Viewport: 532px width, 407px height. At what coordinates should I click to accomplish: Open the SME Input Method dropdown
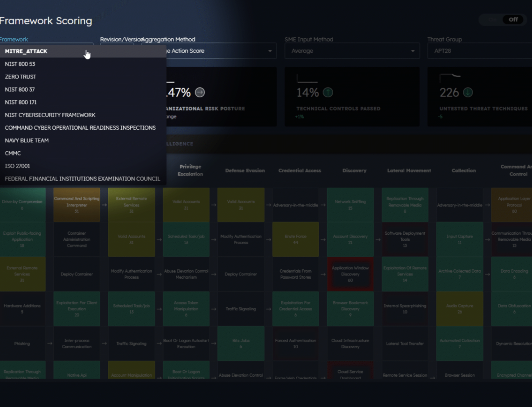click(352, 51)
